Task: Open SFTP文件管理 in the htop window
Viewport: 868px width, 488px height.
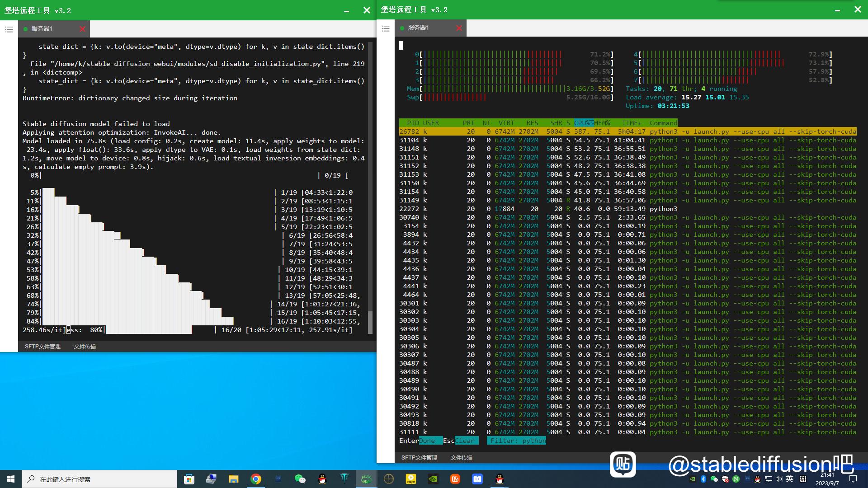Action: click(419, 458)
